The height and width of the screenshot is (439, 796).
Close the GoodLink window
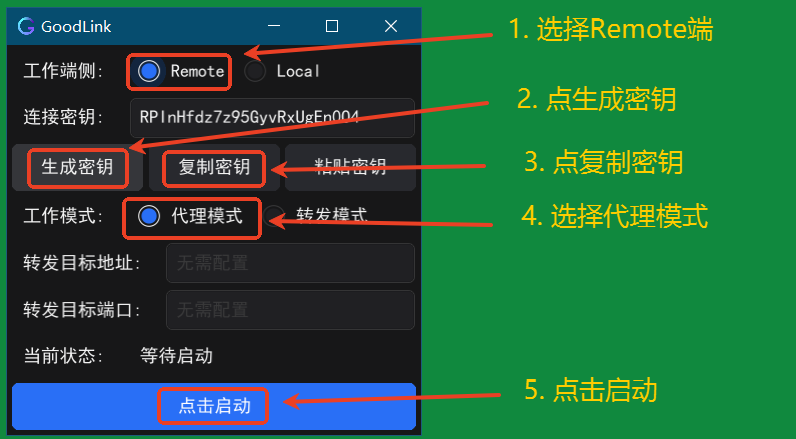coord(390,26)
